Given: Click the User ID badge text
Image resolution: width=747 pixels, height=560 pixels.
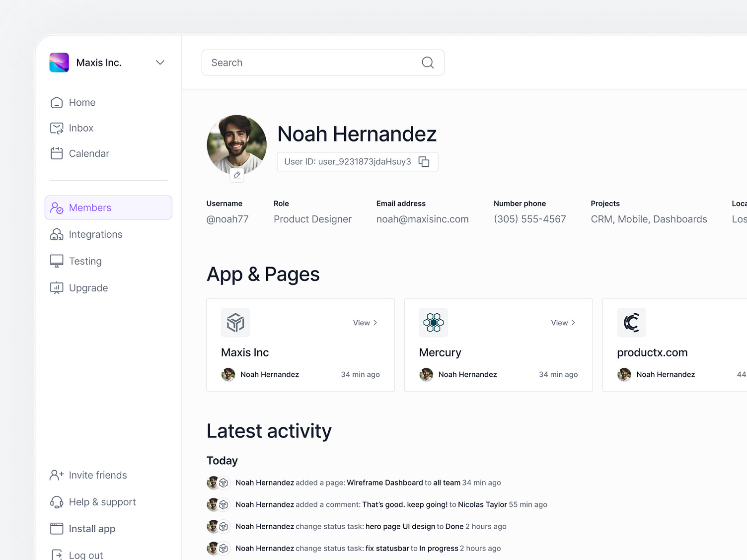Looking at the screenshot, I should (x=348, y=162).
